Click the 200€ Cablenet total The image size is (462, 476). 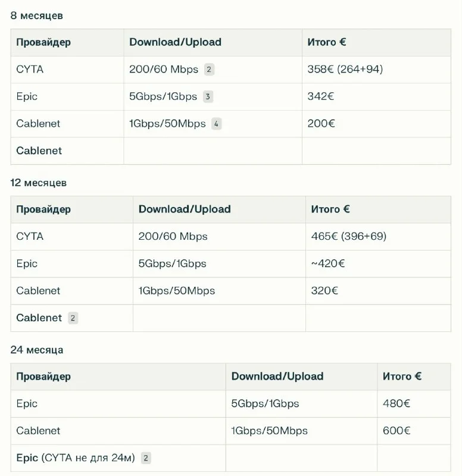pos(321,124)
